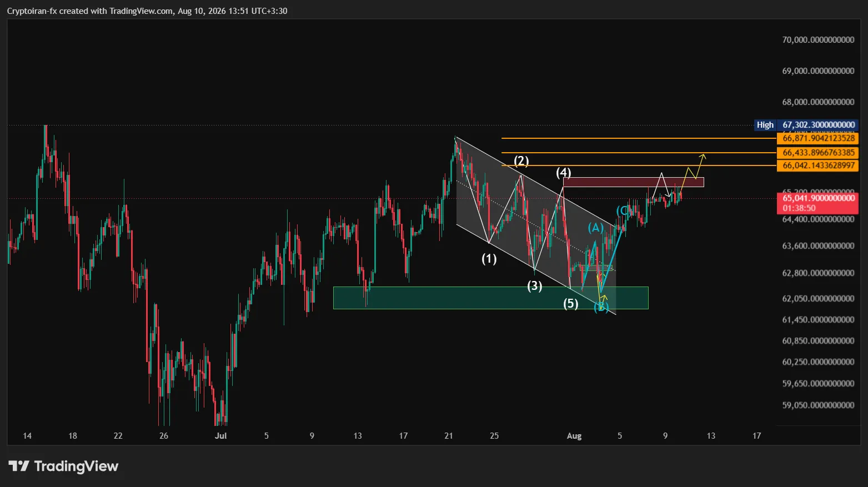Click the 21 date label on time axis
Screen dimensions: 868x487
pos(449,436)
